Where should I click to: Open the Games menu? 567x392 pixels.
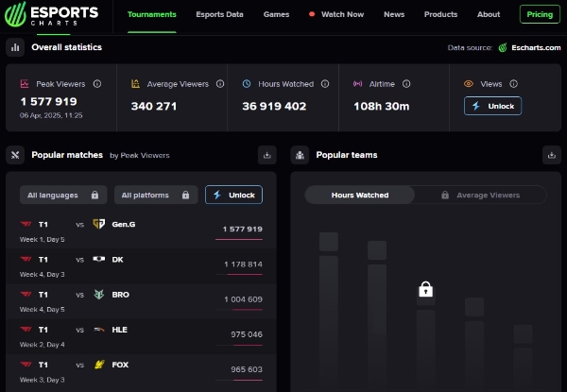[x=276, y=14]
